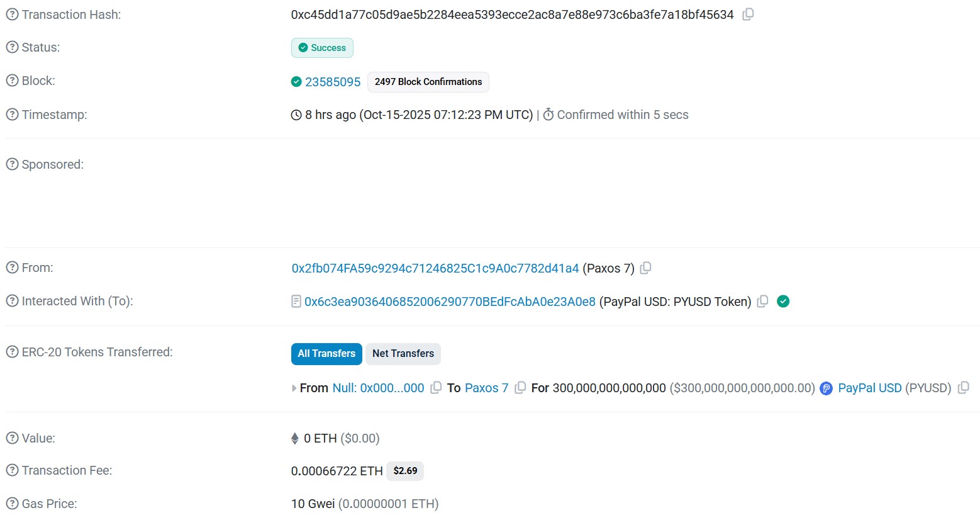Copy the PYUSD contract address

pyautogui.click(x=762, y=302)
